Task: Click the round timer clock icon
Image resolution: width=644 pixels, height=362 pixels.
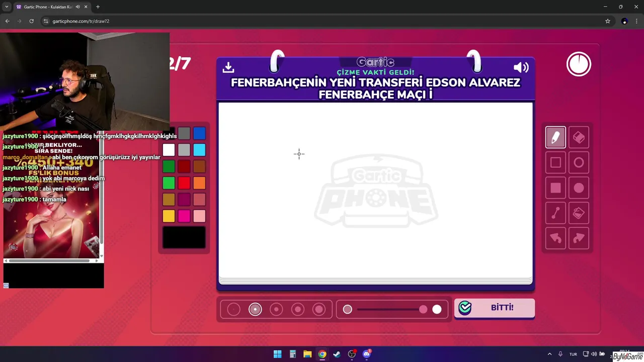Action: 579,64
